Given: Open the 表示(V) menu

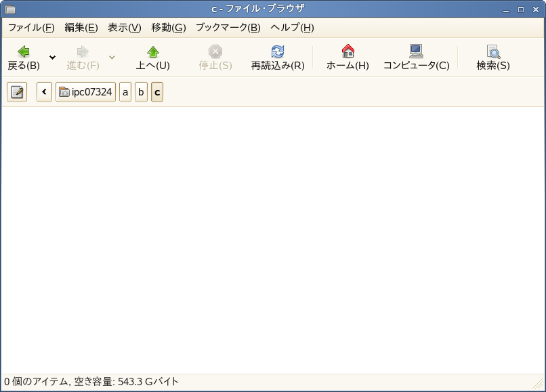Looking at the screenshot, I should point(125,28).
